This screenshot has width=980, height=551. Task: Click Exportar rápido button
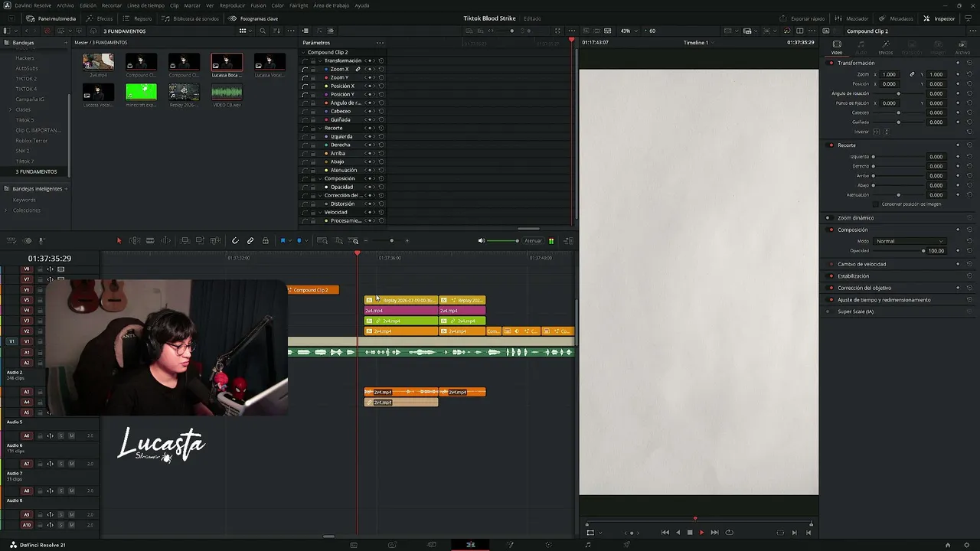[802, 18]
